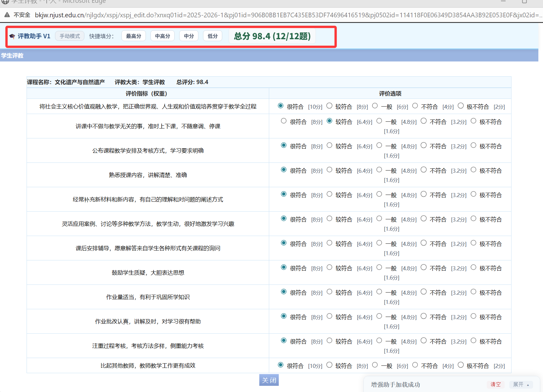
Task: Select 较符合 [8分] for 社会主义核心价值观 row
Action: coord(329,106)
